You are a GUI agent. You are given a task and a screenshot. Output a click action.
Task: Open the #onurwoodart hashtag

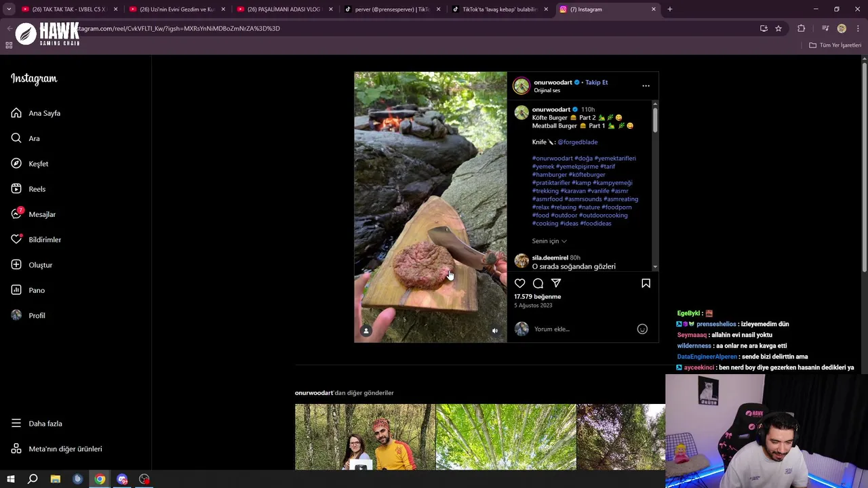552,159
